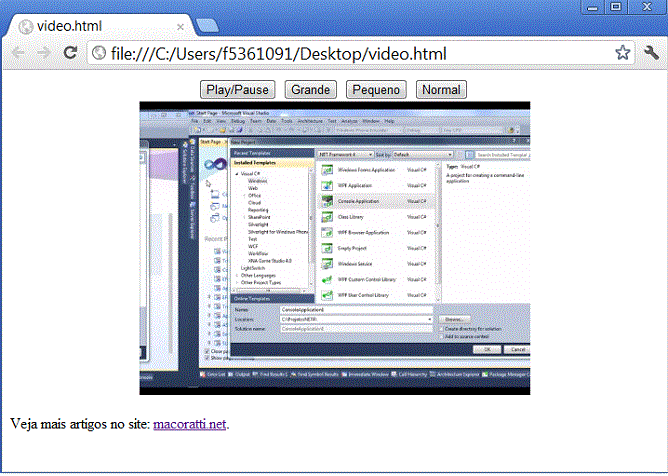Open a new tab with the new tab button
Image resolution: width=668 pixels, height=476 pixels.
(x=208, y=25)
